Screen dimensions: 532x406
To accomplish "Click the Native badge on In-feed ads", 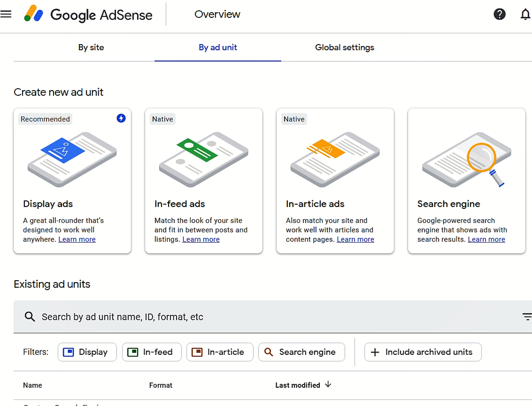I will [x=163, y=119].
